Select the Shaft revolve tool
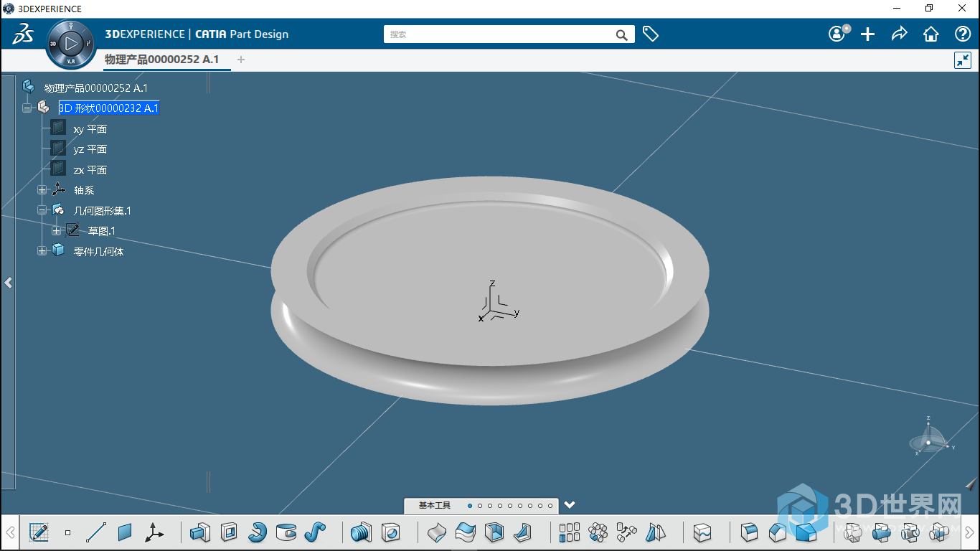The image size is (980, 551). click(x=258, y=532)
